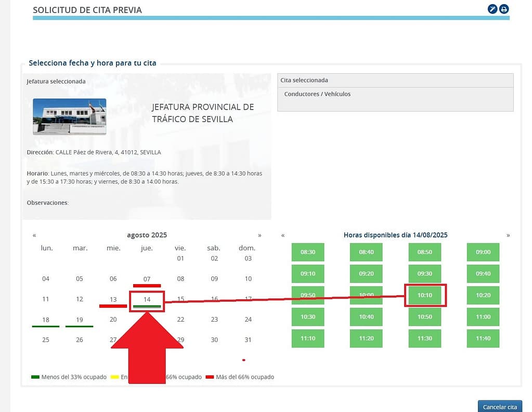Click day 20 in the calendar
532x412 pixels.
coord(113,320)
